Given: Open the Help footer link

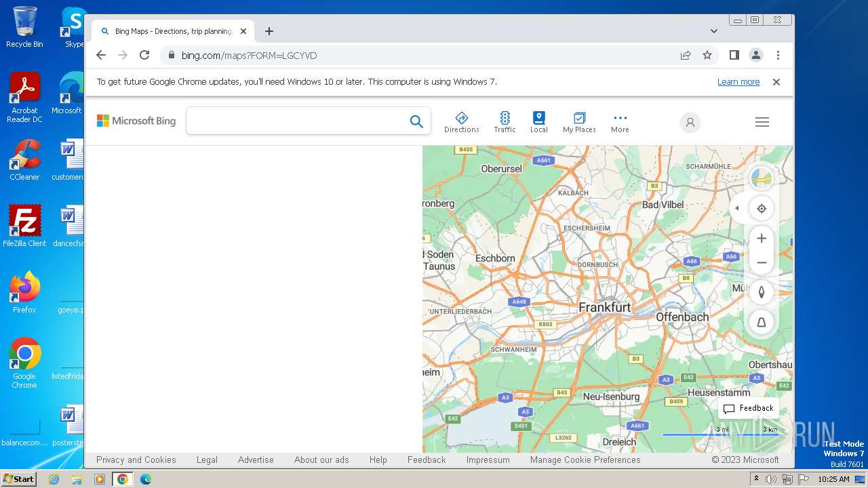Looking at the screenshot, I should (378, 460).
